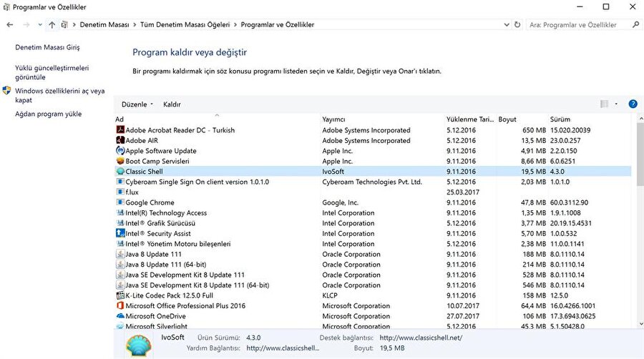
Task: Click the Microsoft Office Professional Plus icon
Action: coord(120,305)
